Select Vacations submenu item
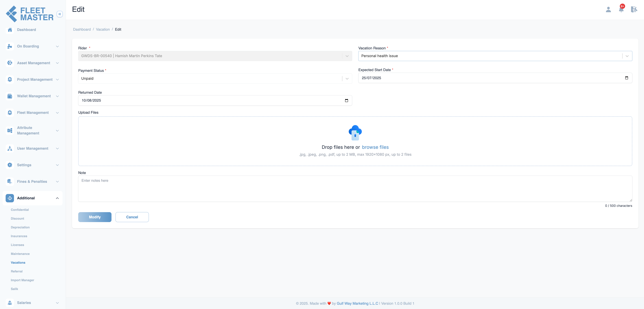The width and height of the screenshot is (644, 309). click(18, 263)
